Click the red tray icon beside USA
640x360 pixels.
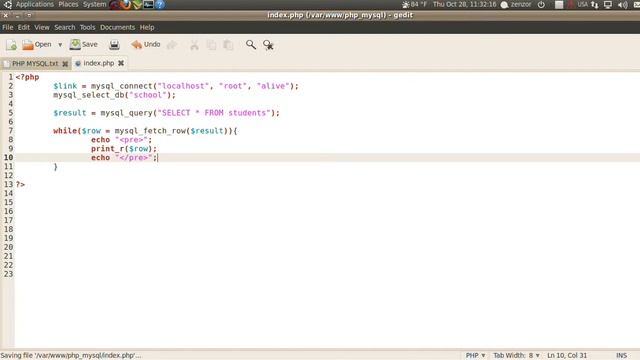tap(571, 4)
